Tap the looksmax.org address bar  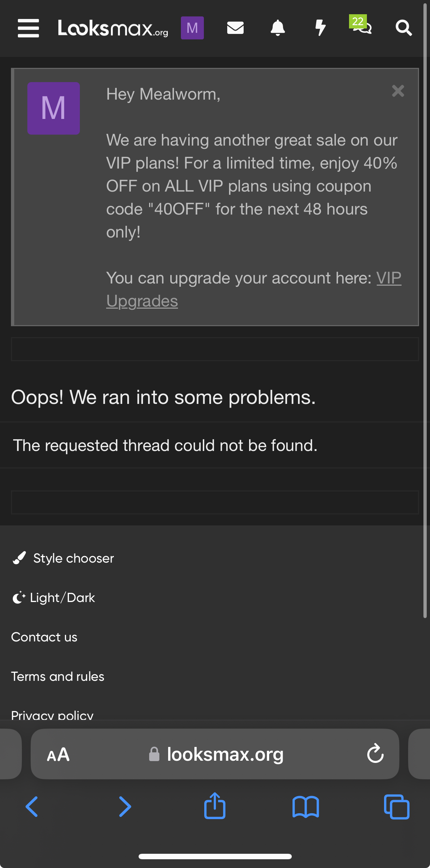(x=225, y=754)
